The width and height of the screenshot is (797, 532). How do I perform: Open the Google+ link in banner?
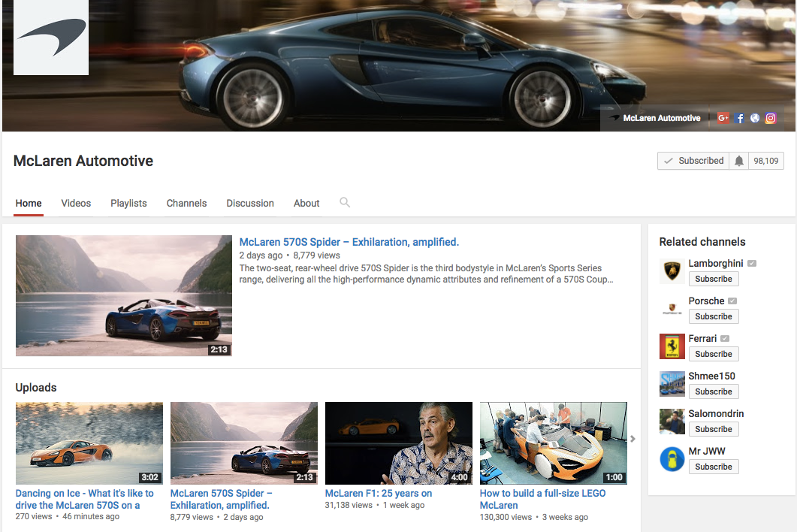point(723,118)
